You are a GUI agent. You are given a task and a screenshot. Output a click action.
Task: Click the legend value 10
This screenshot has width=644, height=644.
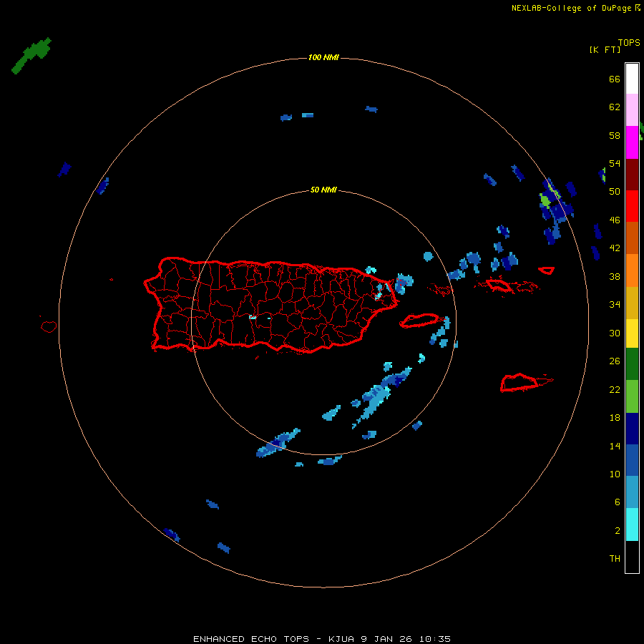pos(615,474)
